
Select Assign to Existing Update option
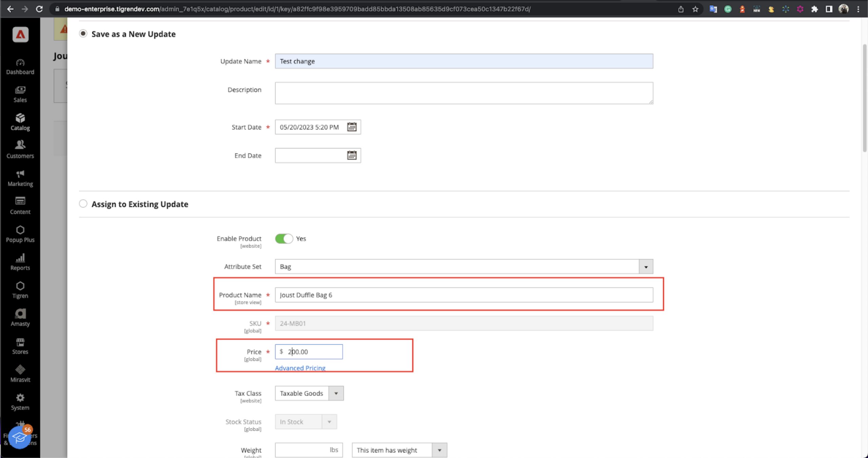point(83,204)
